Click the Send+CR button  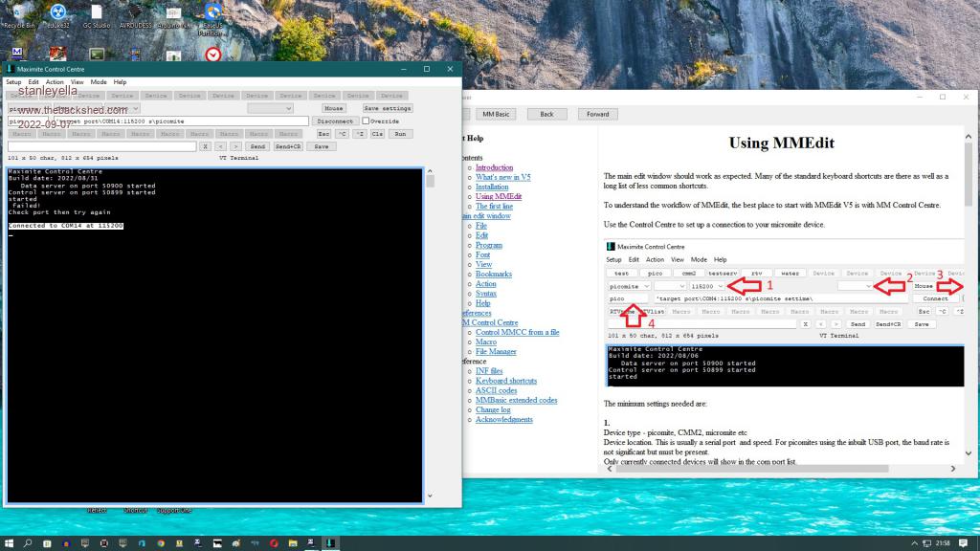tap(288, 146)
